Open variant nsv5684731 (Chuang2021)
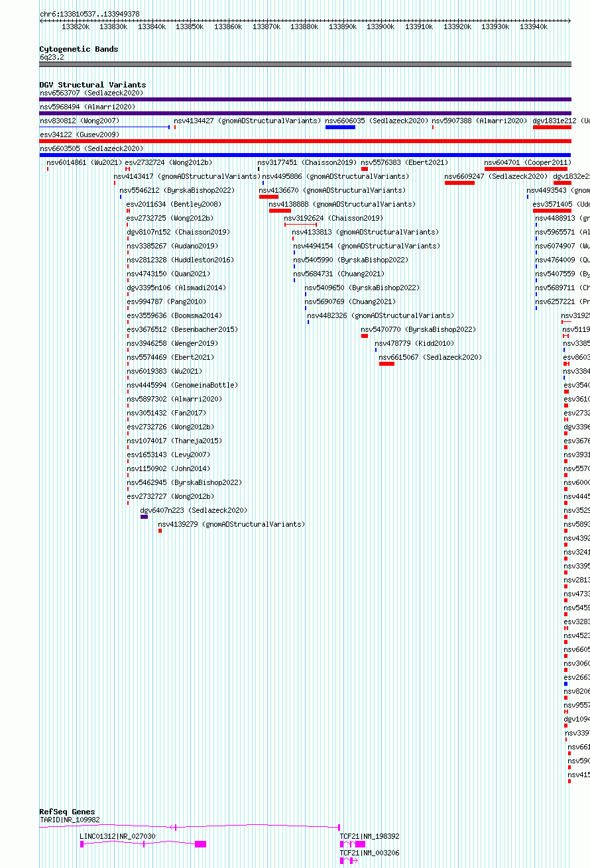 (x=339, y=274)
